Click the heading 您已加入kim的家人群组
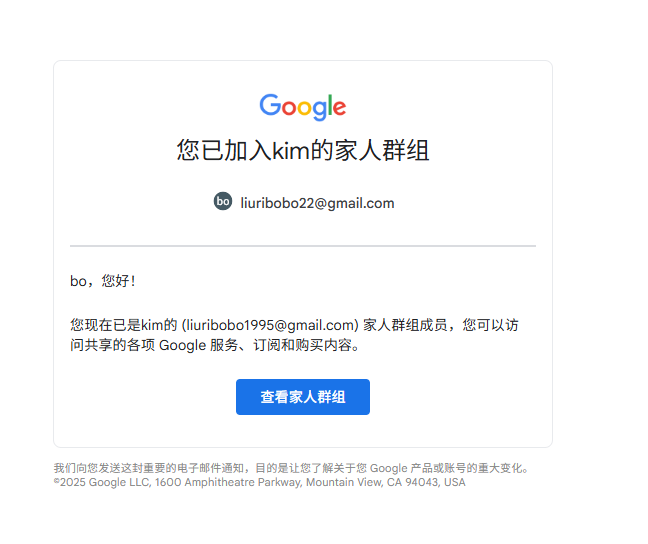648x544 pixels. (303, 150)
